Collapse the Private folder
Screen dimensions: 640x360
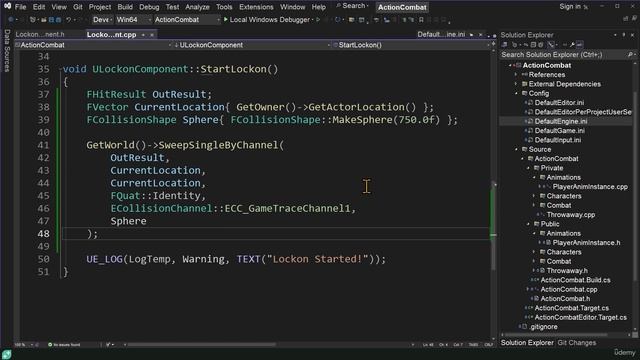click(528, 168)
